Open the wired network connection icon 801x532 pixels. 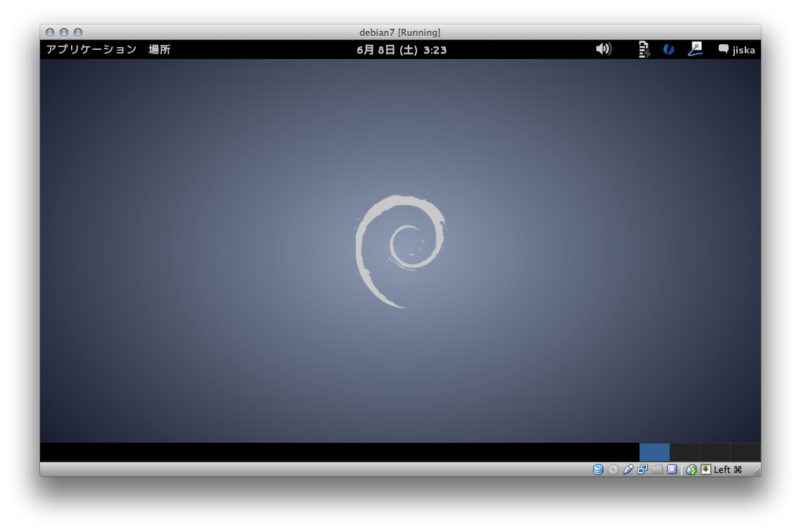coord(696,49)
